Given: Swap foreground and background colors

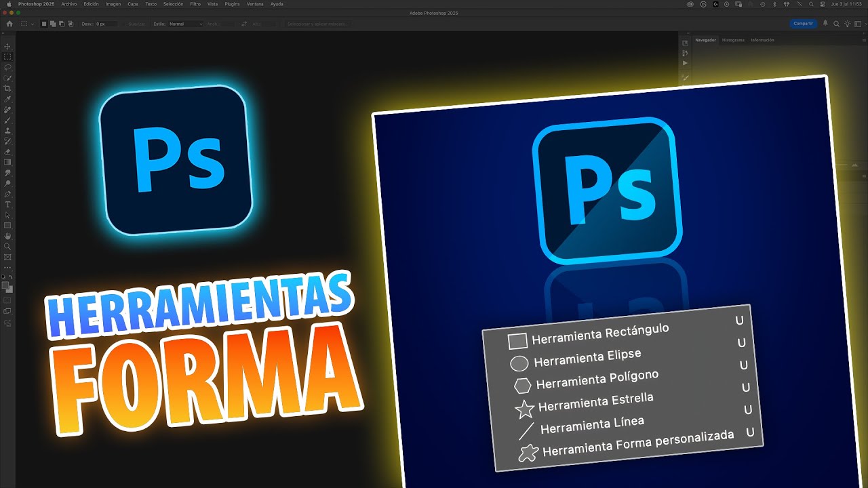Looking at the screenshot, I should point(11,277).
